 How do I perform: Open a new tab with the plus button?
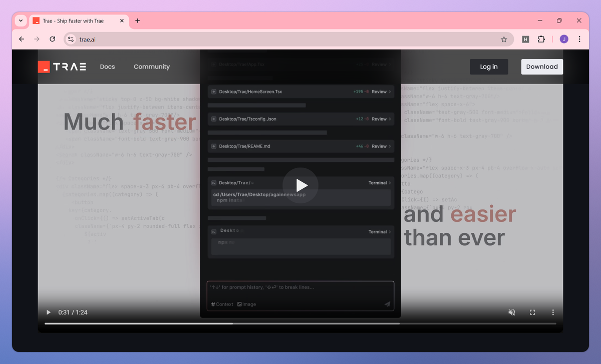coord(138,21)
